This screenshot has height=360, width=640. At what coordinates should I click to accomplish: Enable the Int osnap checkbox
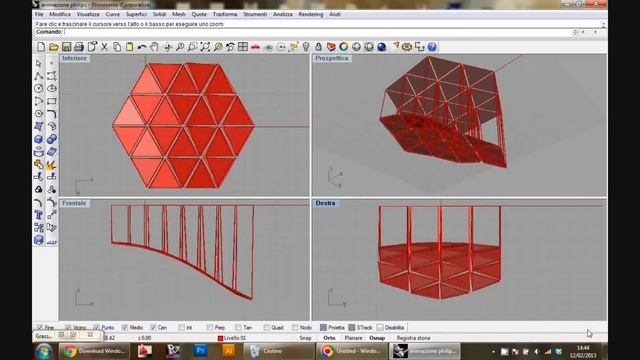point(182,327)
